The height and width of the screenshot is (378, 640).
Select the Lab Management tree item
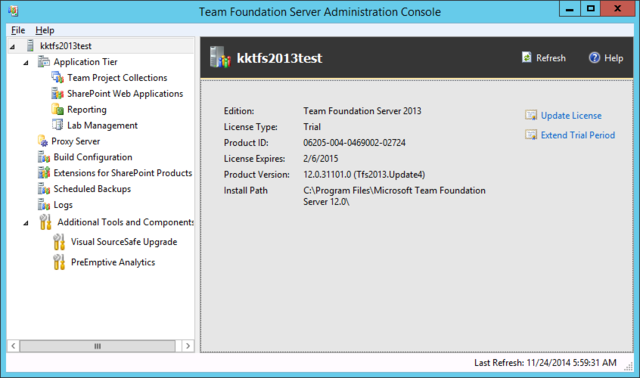(102, 125)
